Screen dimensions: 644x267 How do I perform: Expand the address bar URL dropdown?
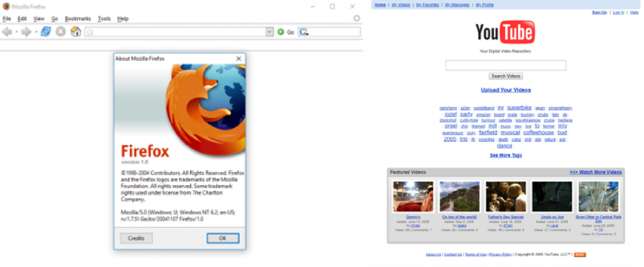tap(269, 32)
